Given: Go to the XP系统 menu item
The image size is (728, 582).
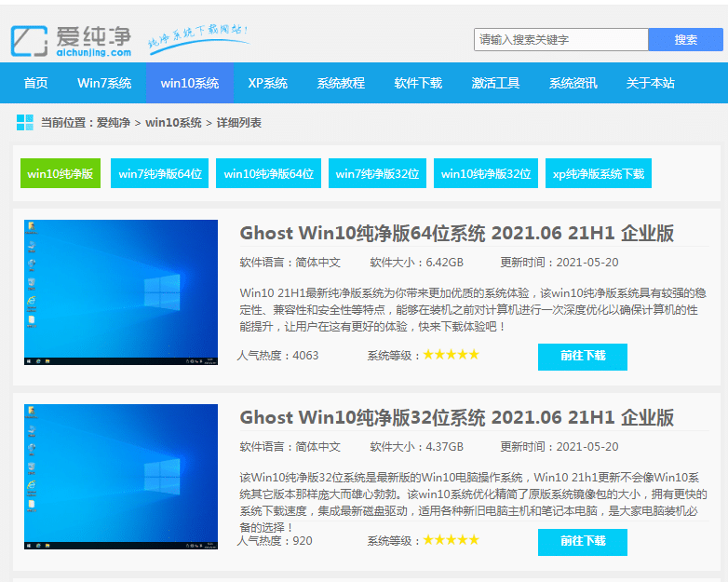Looking at the screenshot, I should 268,83.
